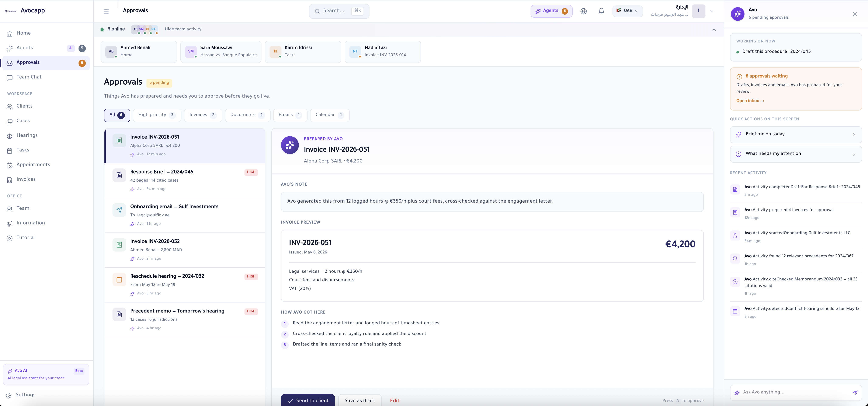The height and width of the screenshot is (406, 868).
Task: Open activity 'found 12 relevant precedents for 2024/067'
Action: [x=796, y=260]
